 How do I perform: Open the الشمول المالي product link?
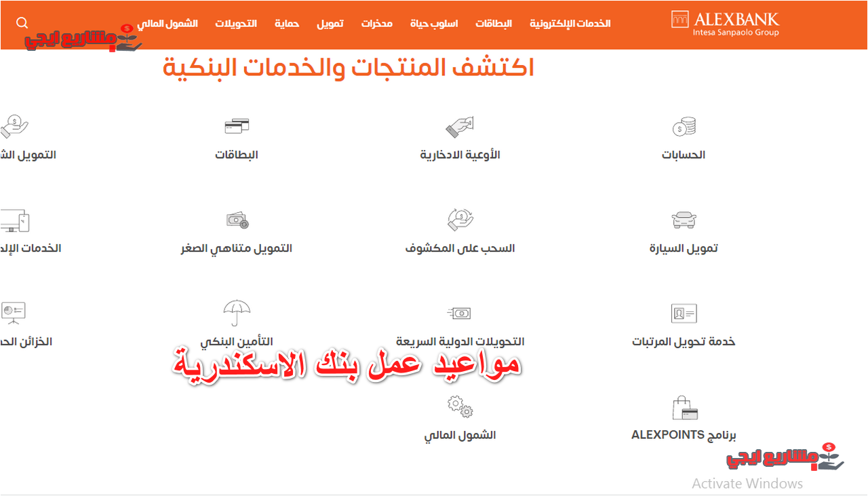click(x=460, y=435)
